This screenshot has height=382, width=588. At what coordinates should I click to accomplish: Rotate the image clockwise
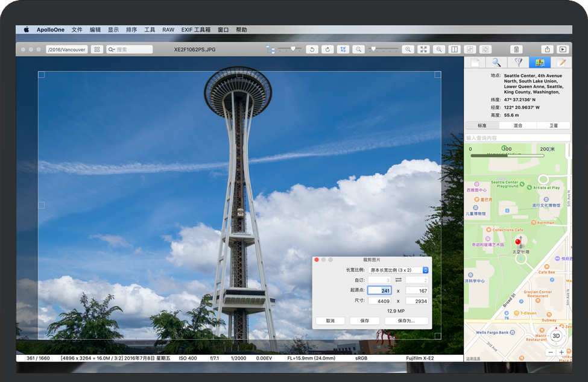coord(327,49)
